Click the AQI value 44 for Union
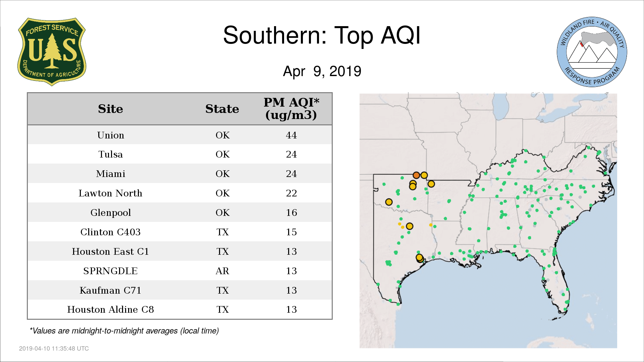Screen dimensions: 644x362 point(291,135)
